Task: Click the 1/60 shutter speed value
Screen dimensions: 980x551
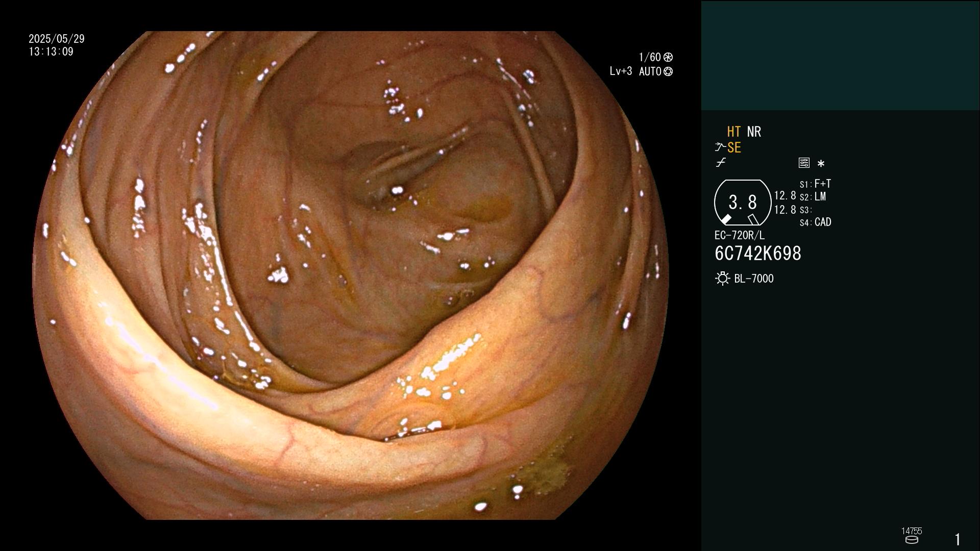Action: 650,57
